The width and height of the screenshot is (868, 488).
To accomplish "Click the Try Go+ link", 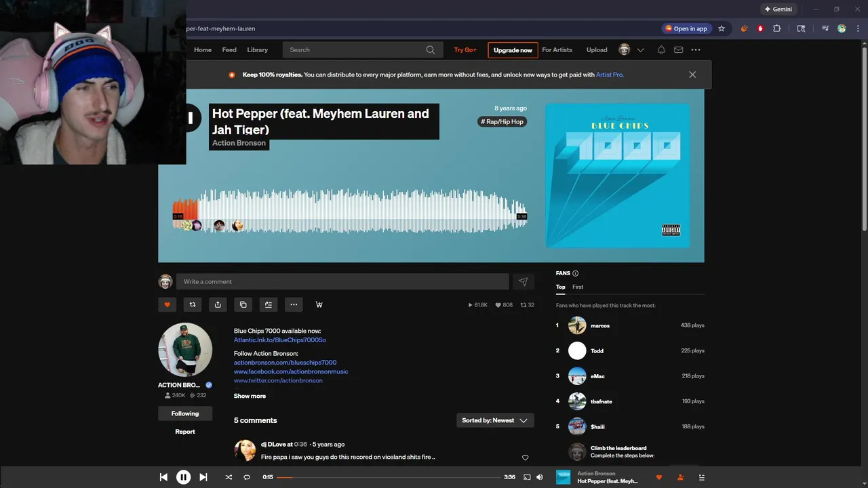I will tap(465, 49).
